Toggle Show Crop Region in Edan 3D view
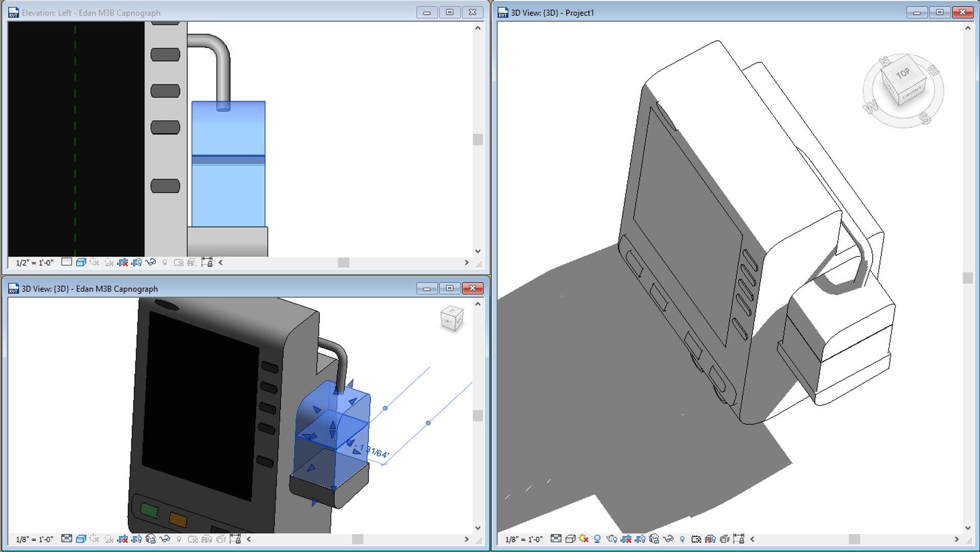Viewport: 980px width, 552px height. (136, 539)
